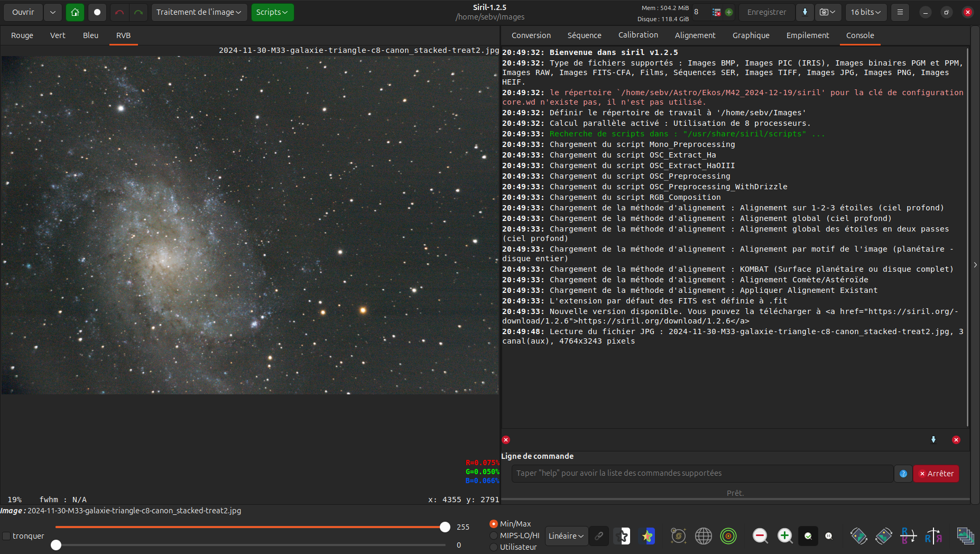Enable the tronquer checkbox
980x554 pixels.
pyautogui.click(x=7, y=536)
